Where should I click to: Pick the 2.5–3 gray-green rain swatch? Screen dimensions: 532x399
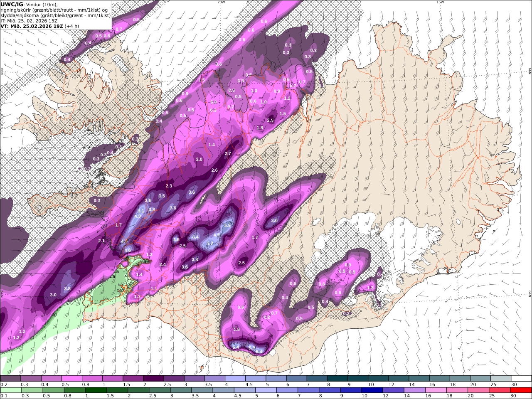(x=160, y=390)
